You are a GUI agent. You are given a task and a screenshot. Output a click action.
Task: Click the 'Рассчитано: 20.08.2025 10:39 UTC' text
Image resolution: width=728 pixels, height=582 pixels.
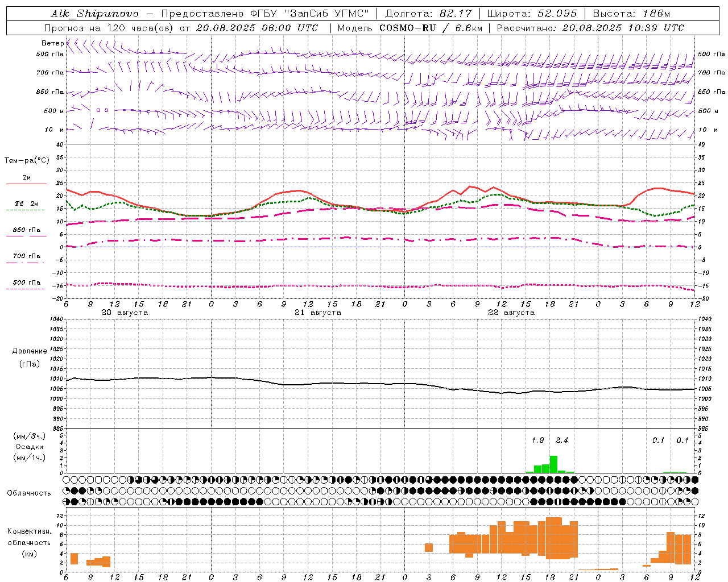pos(590,28)
